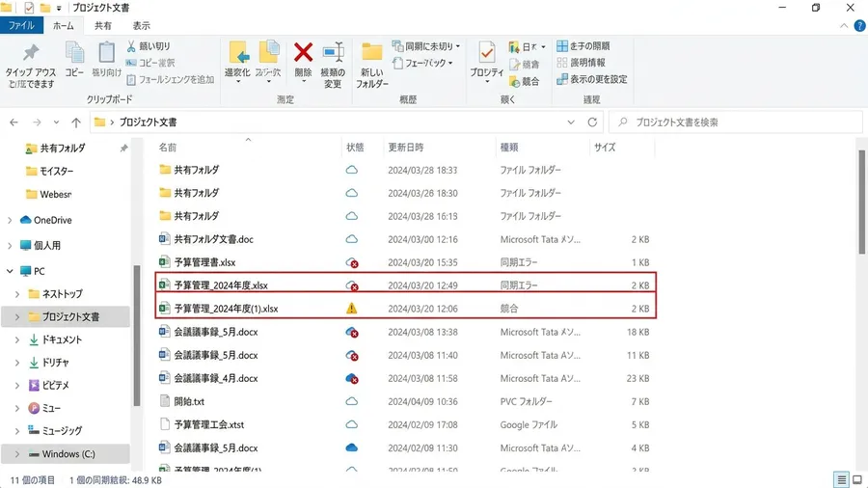Switch to the details view toggle at bottom right
868x488 pixels.
[x=841, y=479]
